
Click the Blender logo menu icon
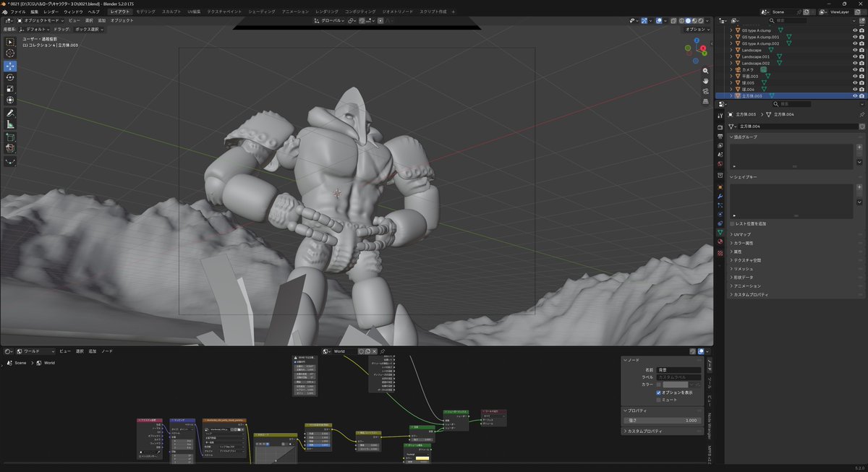click(5, 12)
